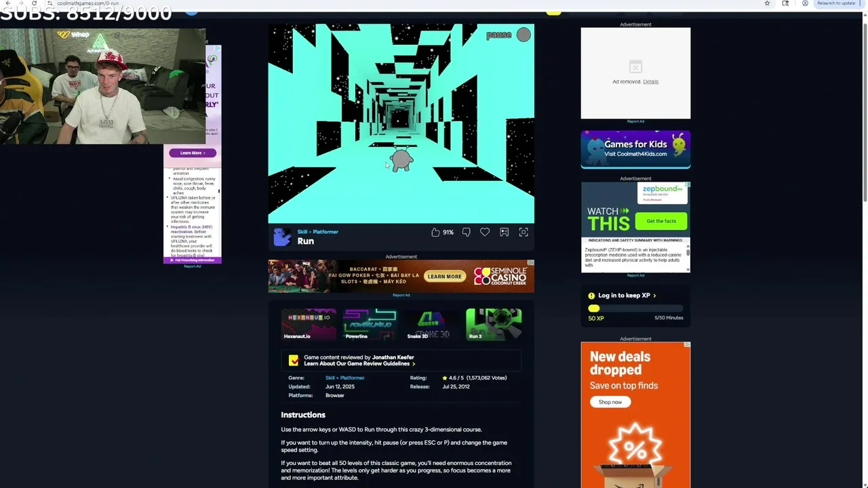This screenshot has width=868, height=488.
Task: Dislike the game with thumbs down
Action: [466, 232]
